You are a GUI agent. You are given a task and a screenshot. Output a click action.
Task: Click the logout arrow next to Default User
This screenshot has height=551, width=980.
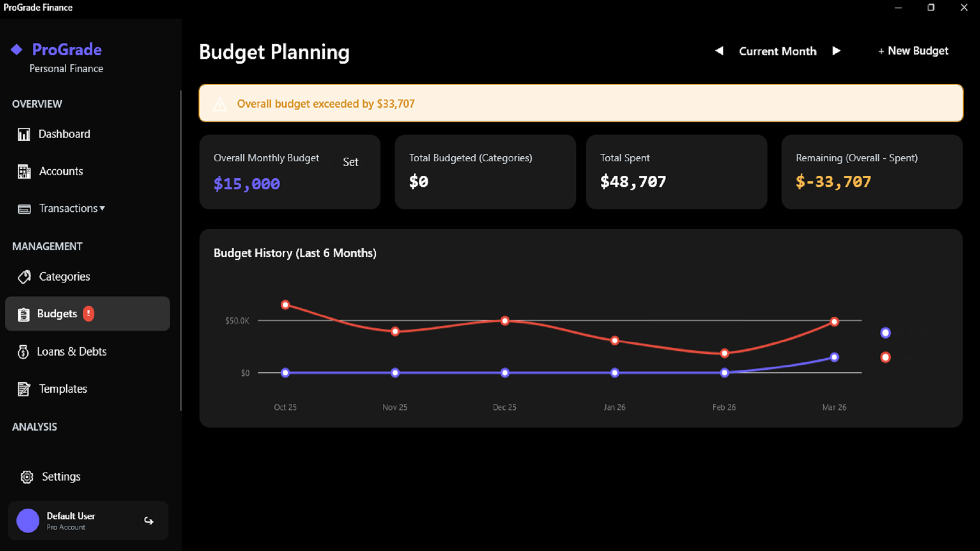[149, 520]
